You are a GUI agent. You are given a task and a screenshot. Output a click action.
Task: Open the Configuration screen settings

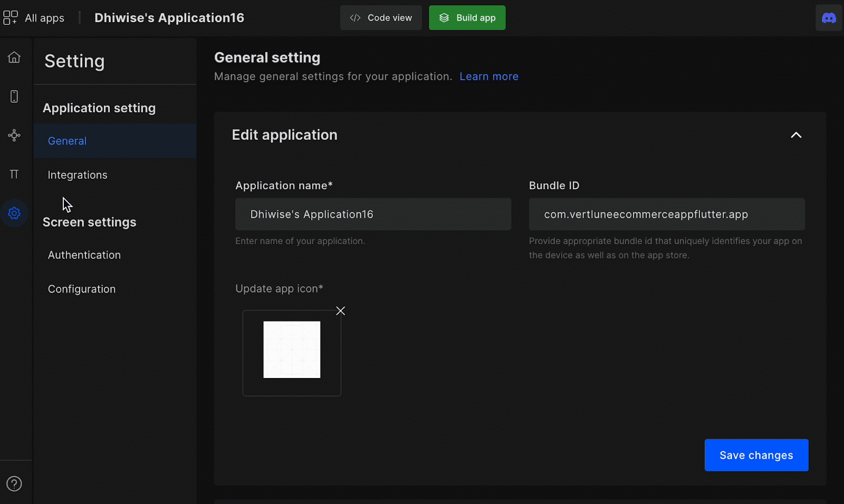(82, 288)
